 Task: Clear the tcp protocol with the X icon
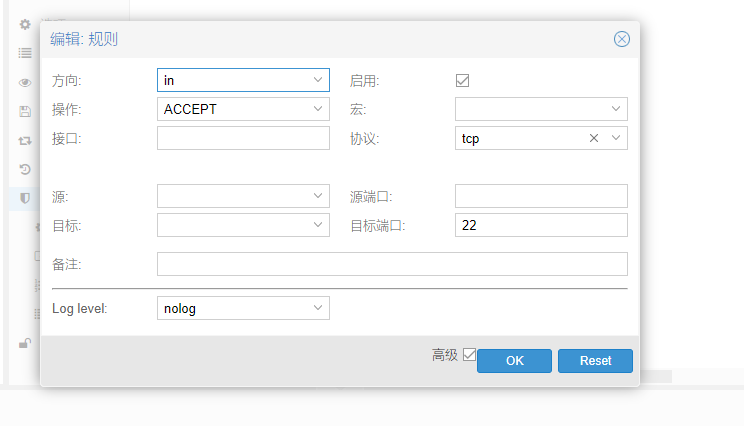pyautogui.click(x=594, y=138)
